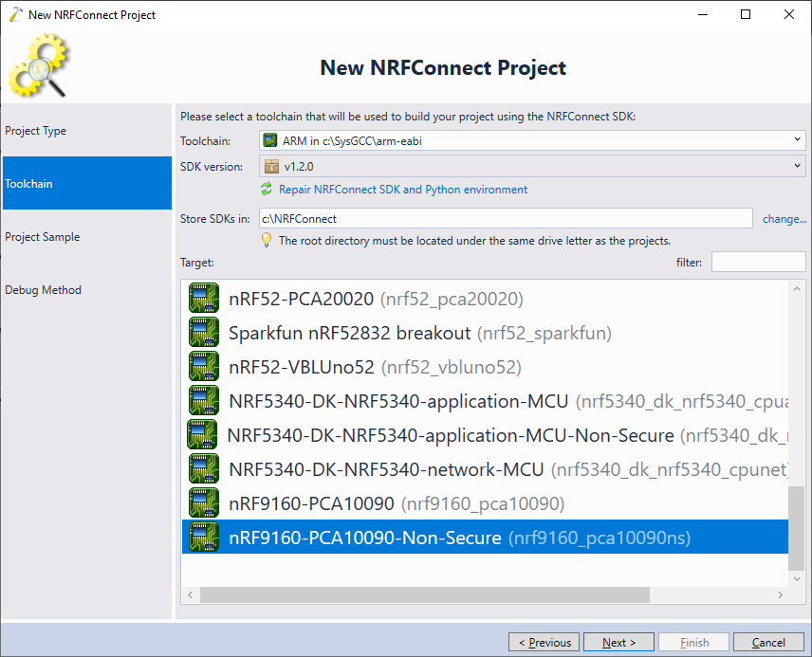Click the ARM chip icon in Toolchain combo
The width and height of the screenshot is (812, 657).
[269, 140]
